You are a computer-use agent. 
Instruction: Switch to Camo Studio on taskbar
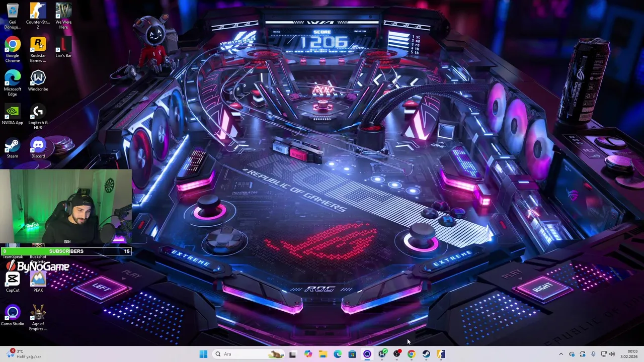[x=367, y=354]
